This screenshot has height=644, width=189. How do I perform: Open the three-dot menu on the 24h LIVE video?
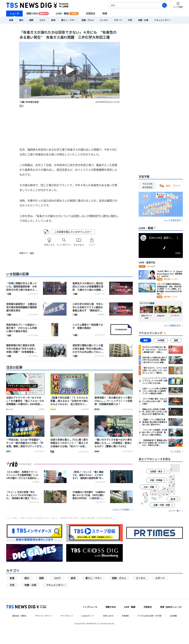177,238
